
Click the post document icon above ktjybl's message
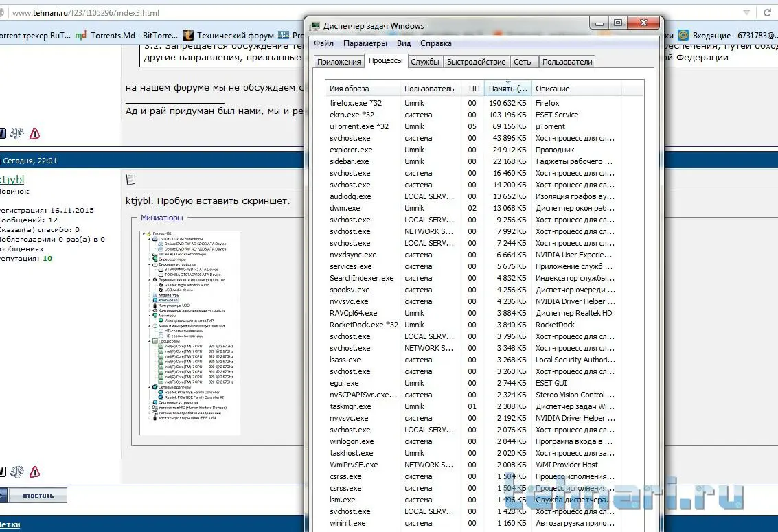(x=131, y=180)
